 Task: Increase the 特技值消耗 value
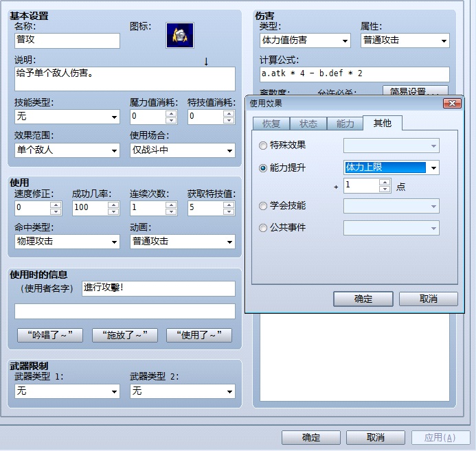click(229, 114)
